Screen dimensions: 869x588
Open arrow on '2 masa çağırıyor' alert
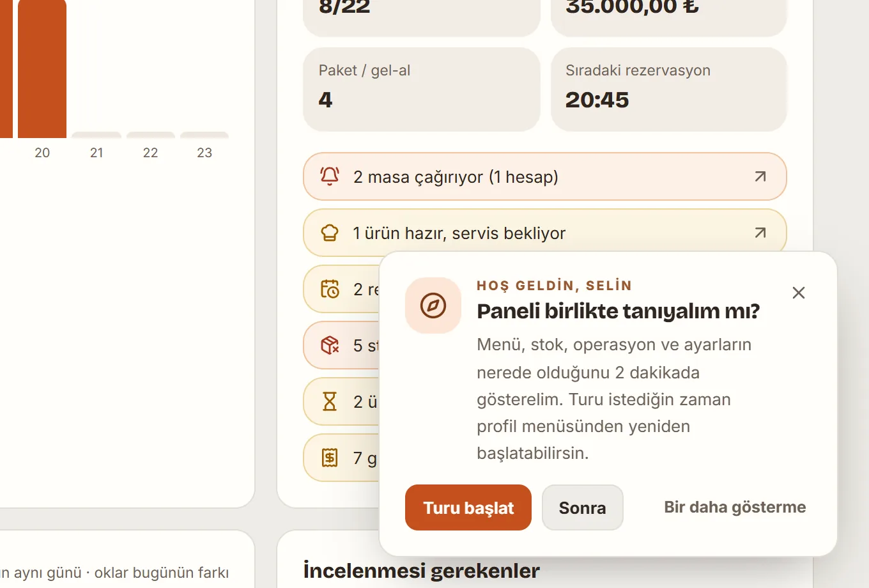760,176
